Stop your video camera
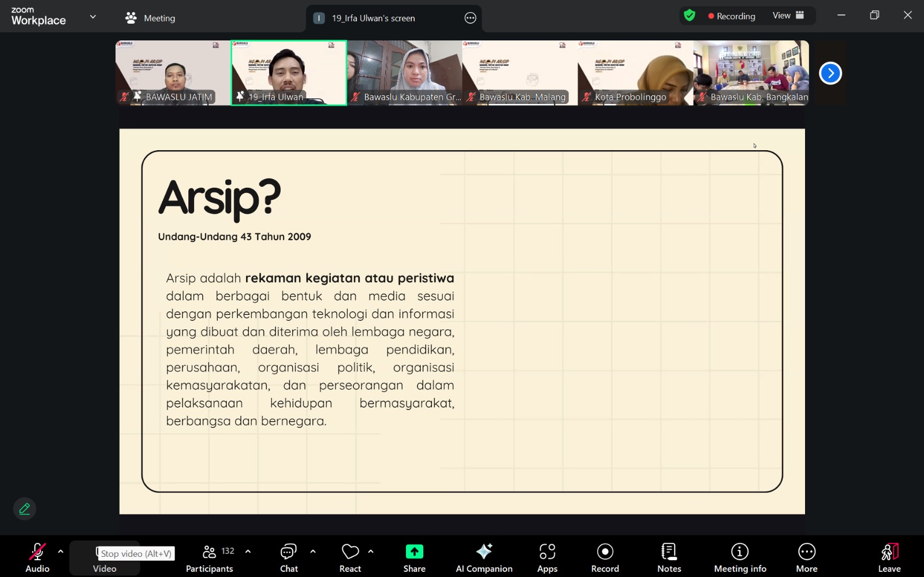 pyautogui.click(x=105, y=556)
